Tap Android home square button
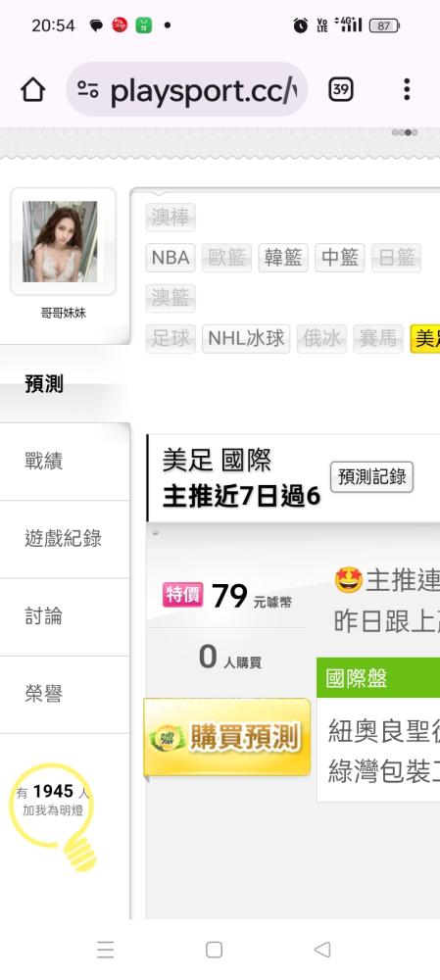Viewport: 440px width, 980px height. [x=214, y=950]
